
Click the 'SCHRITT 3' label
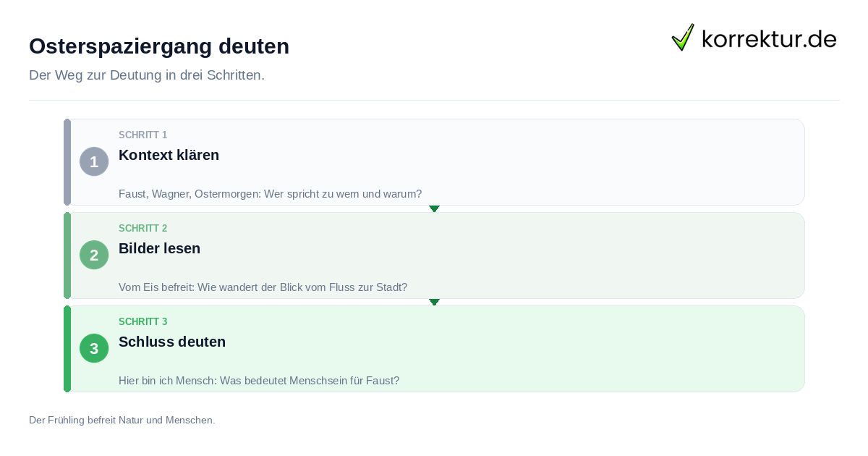142,321
